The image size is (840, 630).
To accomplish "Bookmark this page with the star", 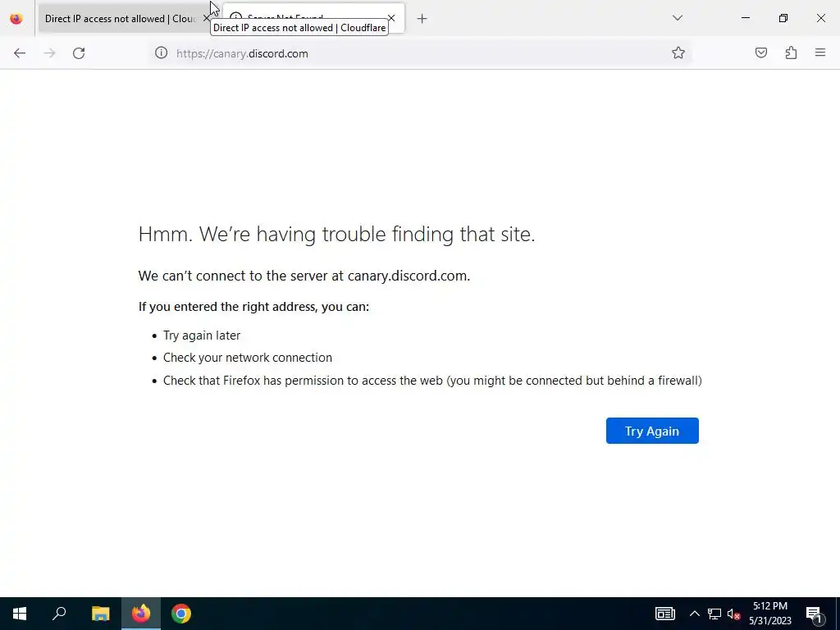I will point(678,52).
